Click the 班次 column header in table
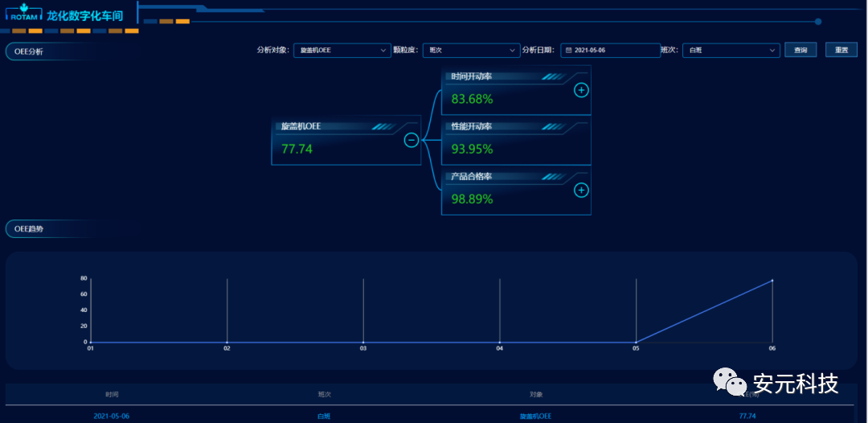 point(324,394)
